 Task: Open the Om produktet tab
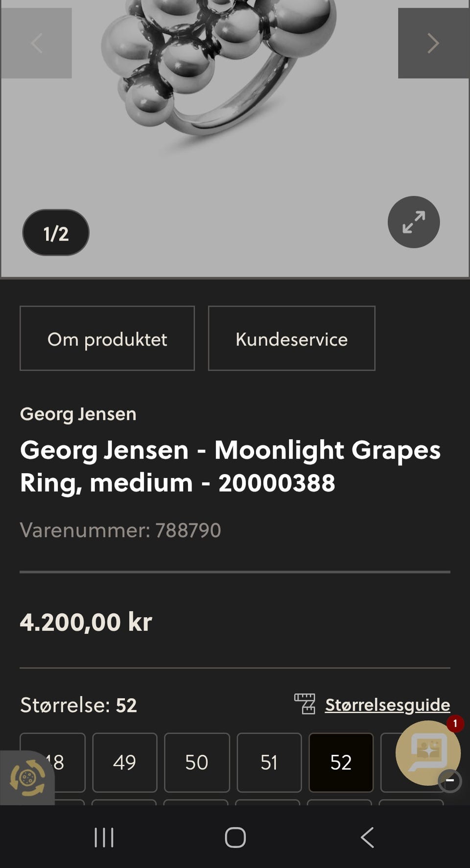tap(107, 338)
